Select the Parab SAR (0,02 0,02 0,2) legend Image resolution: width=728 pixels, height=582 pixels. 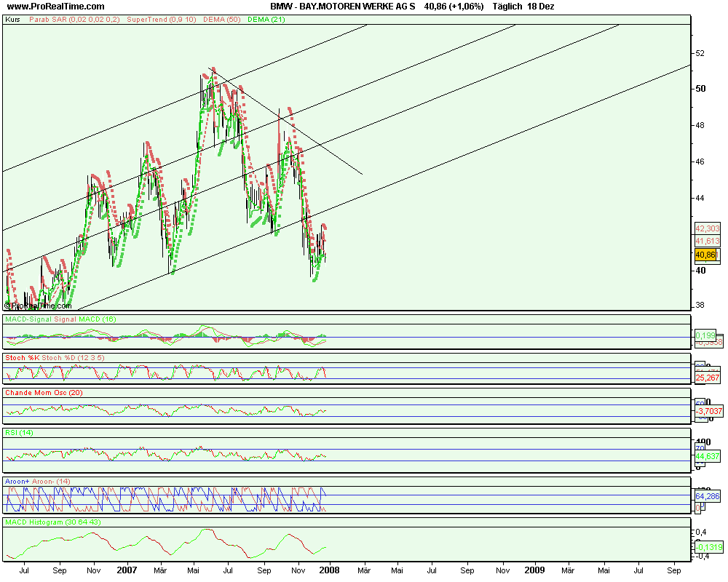tap(74, 20)
